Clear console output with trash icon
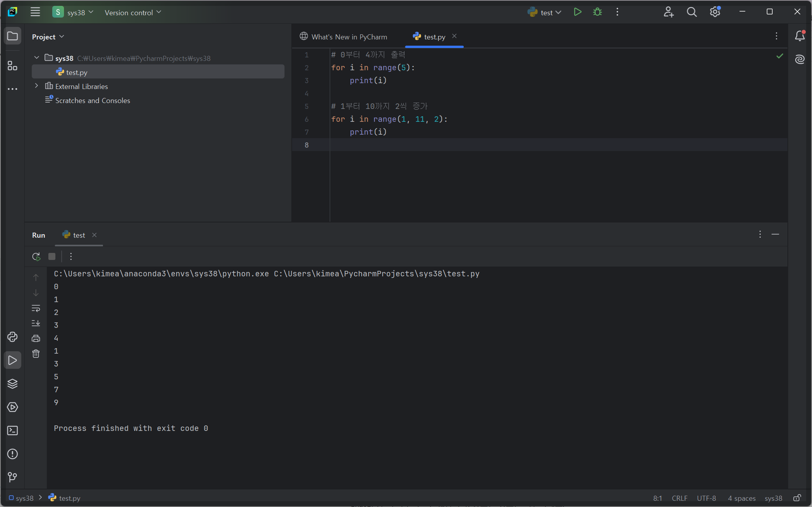The height and width of the screenshot is (507, 812). tap(36, 354)
